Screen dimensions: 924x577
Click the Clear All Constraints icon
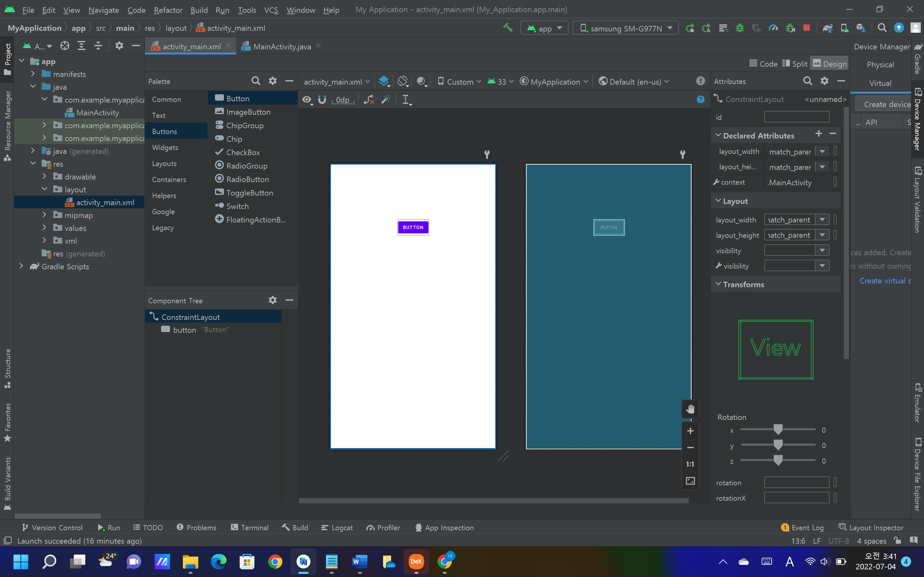[369, 100]
